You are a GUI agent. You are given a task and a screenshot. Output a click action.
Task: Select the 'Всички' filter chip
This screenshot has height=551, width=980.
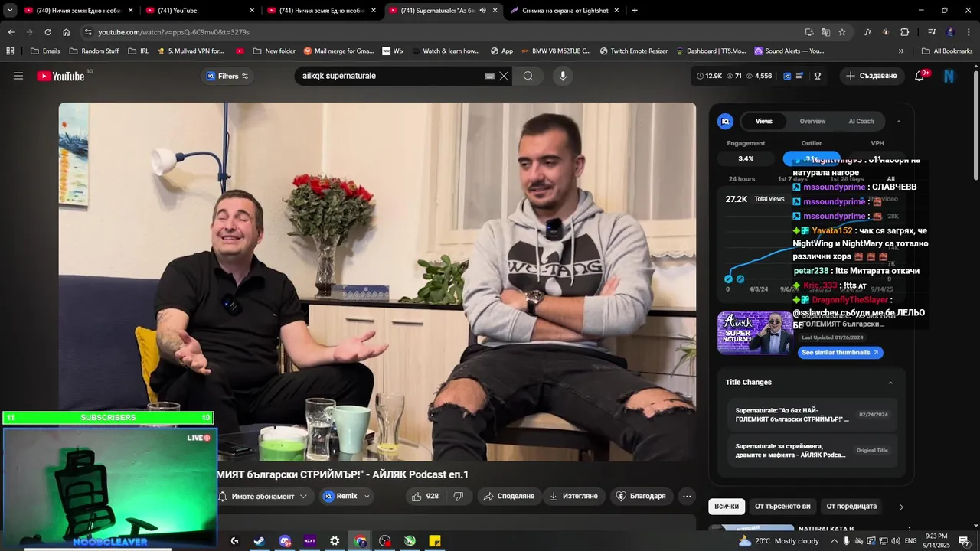pos(727,507)
